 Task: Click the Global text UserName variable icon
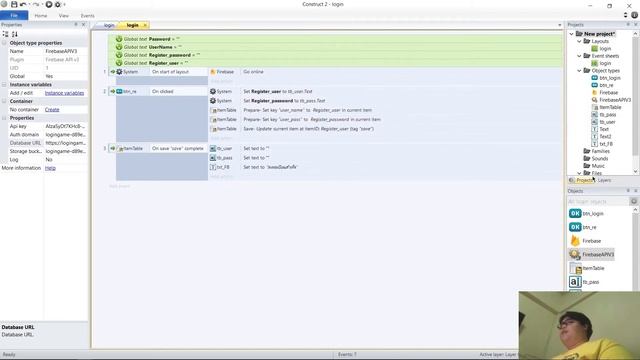[x=119, y=47]
